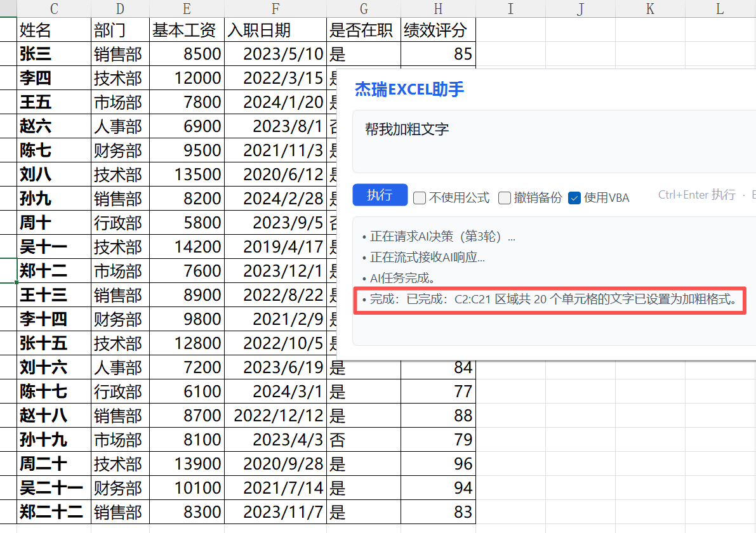Click the 杰瑞EXCEL助手 panel title
The height and width of the screenshot is (533, 756).
pos(409,89)
